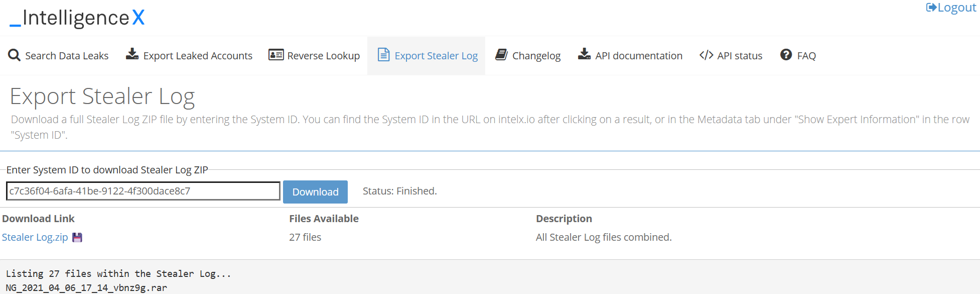The height and width of the screenshot is (294, 980).
Task: Select the Export Stealer Log tab
Action: click(436, 56)
